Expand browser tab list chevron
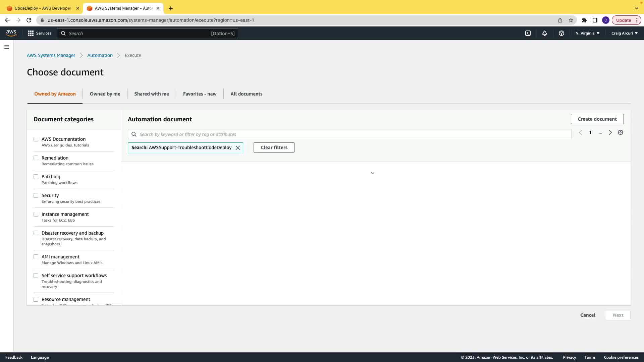 (x=636, y=8)
